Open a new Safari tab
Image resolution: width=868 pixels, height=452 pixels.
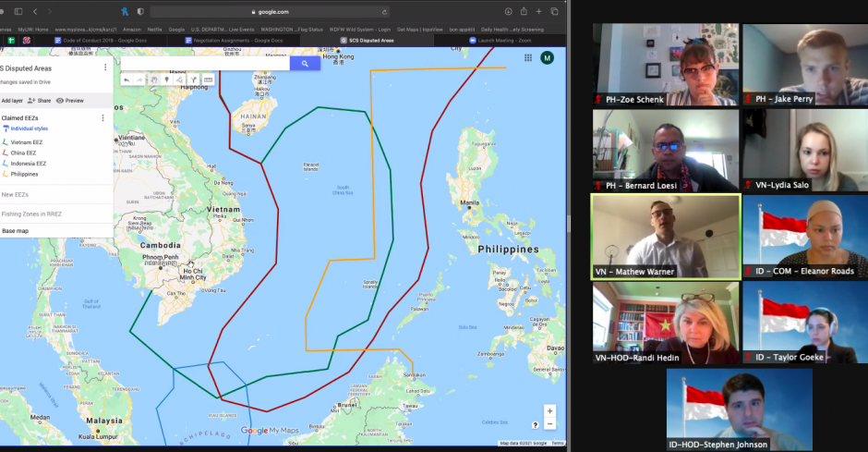[x=538, y=12]
